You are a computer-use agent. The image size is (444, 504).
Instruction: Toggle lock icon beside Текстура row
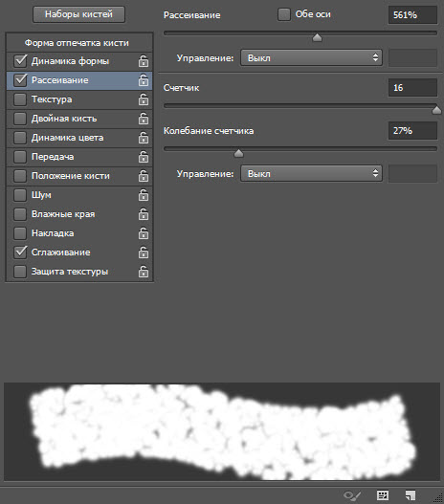(144, 99)
